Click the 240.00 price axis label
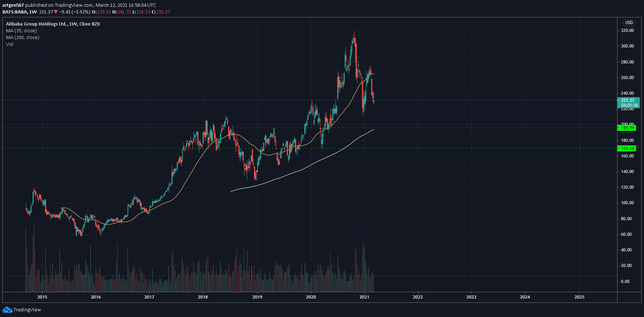The image size is (644, 317). (627, 93)
